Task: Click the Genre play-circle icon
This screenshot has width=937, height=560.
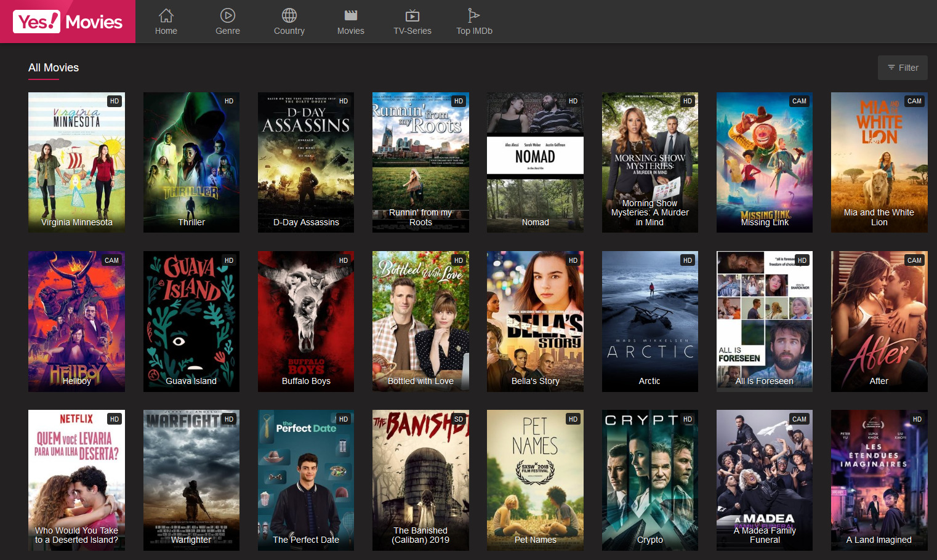Action: (x=228, y=15)
